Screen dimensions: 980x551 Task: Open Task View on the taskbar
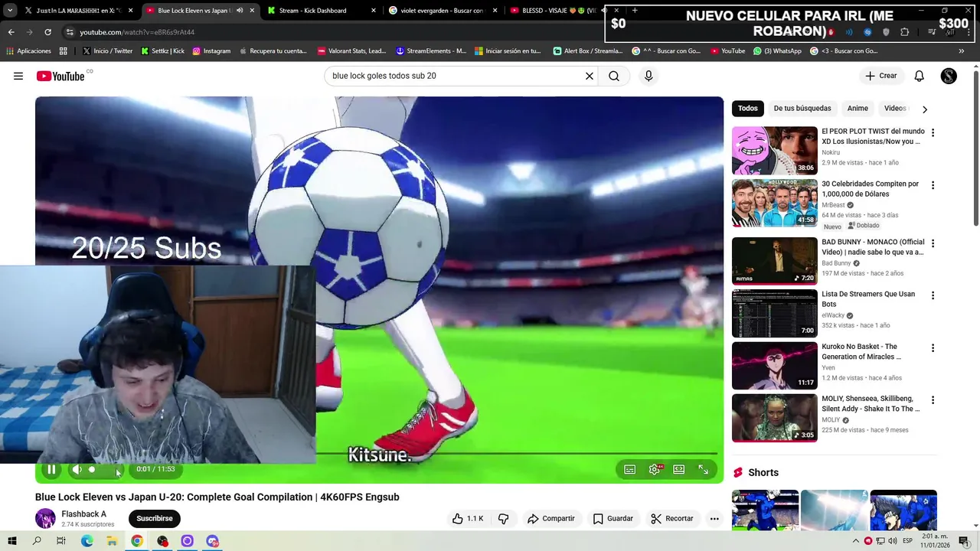point(61,541)
